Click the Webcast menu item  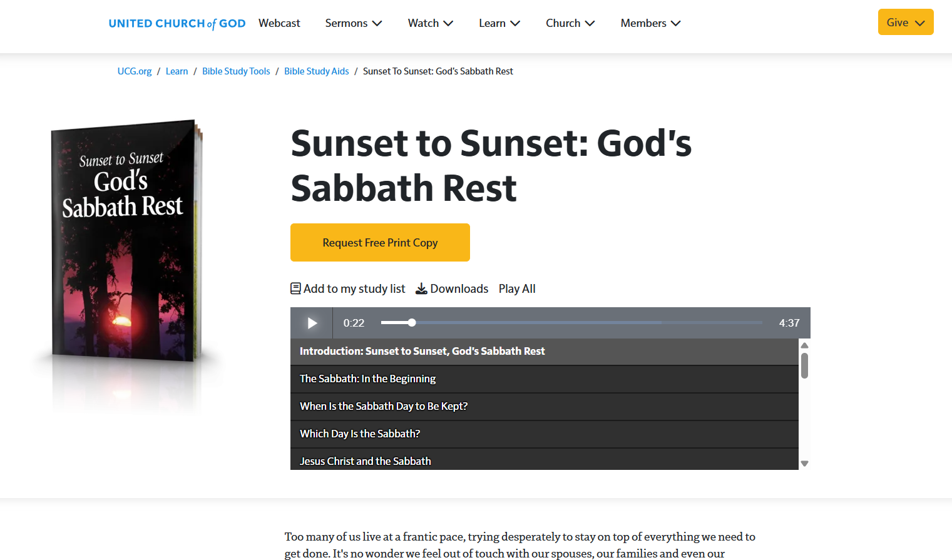279,23
